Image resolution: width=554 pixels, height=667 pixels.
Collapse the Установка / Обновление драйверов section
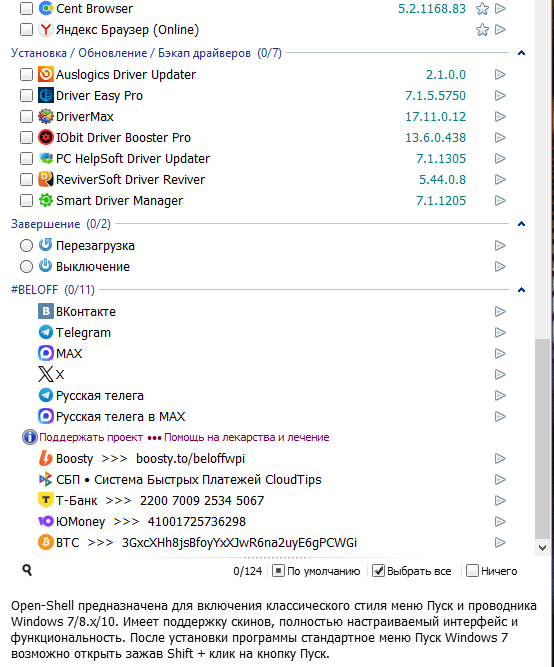pos(521,53)
